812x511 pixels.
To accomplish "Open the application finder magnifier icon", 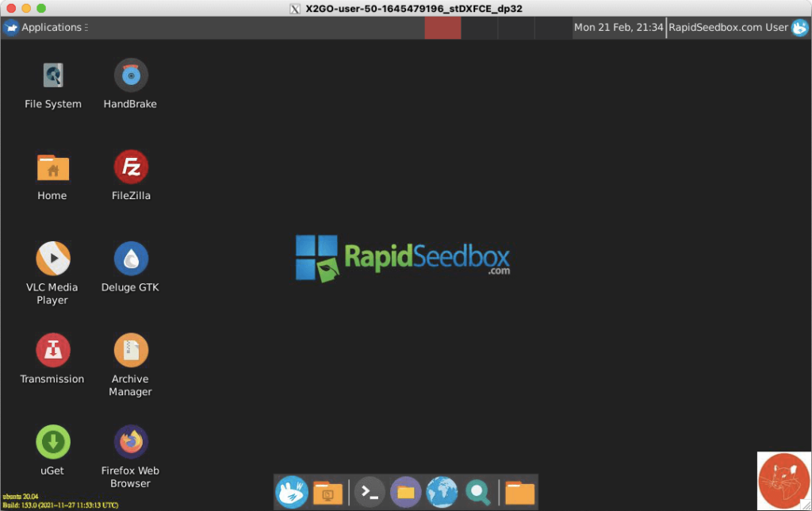I will pos(478,492).
